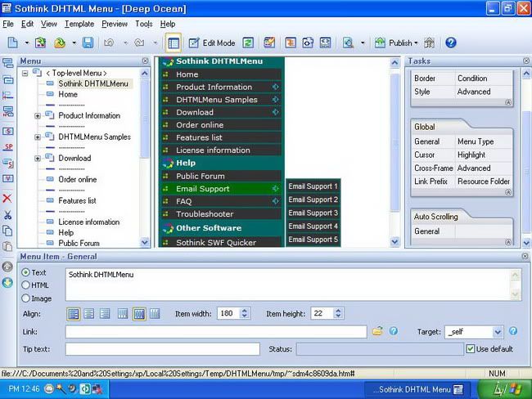Click the preview magnifier icon

point(348,43)
